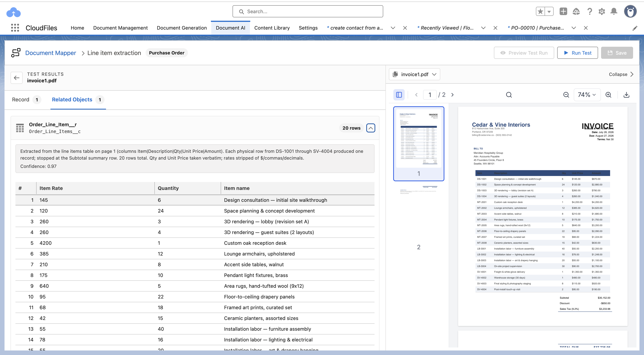The width and height of the screenshot is (644, 355).
Task: Click the Document Mapper breadcrumb link
Action: pos(50,53)
